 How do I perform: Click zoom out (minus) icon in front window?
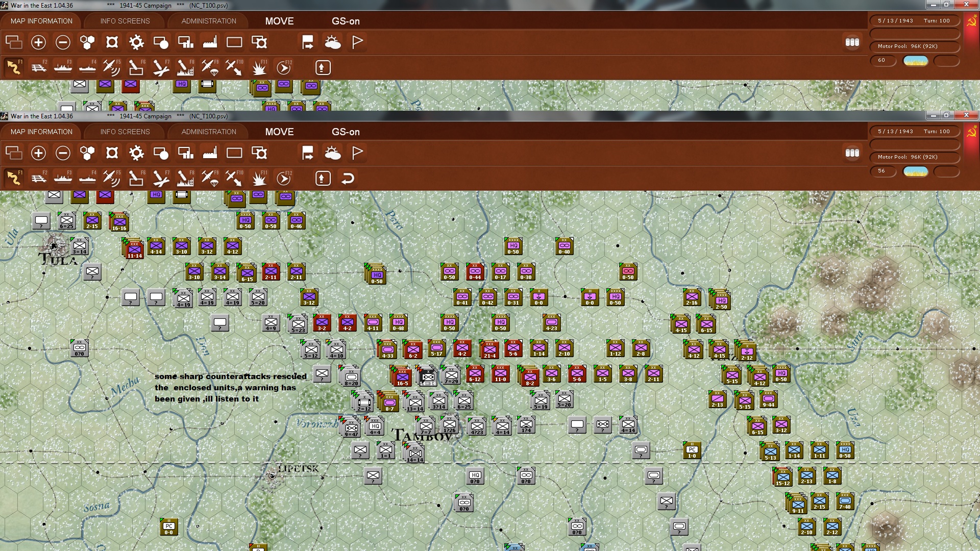tap(63, 153)
